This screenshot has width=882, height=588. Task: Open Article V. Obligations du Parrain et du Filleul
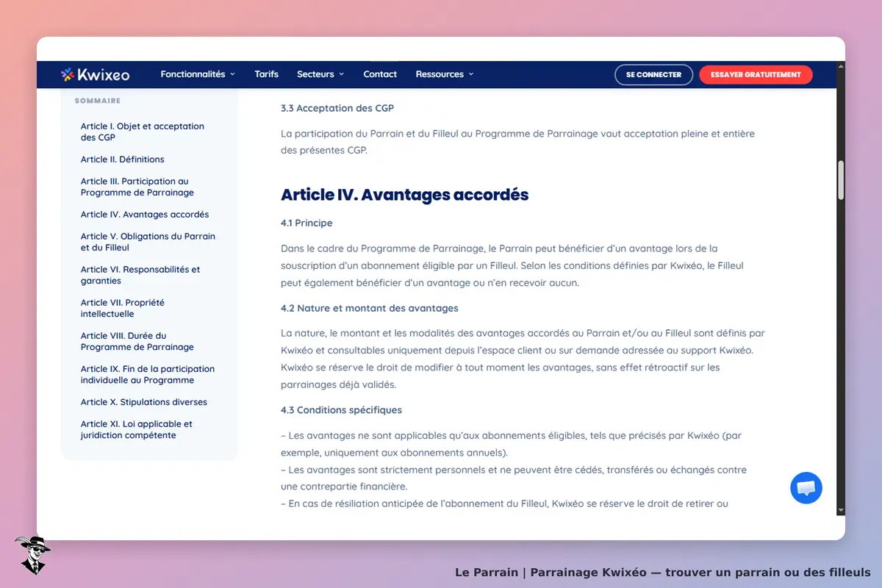pyautogui.click(x=148, y=242)
